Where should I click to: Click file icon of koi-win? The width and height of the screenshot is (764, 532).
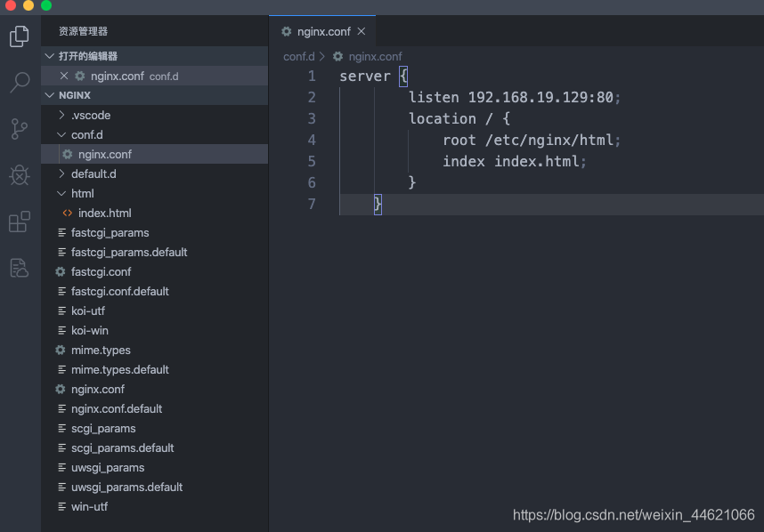pyautogui.click(x=61, y=330)
